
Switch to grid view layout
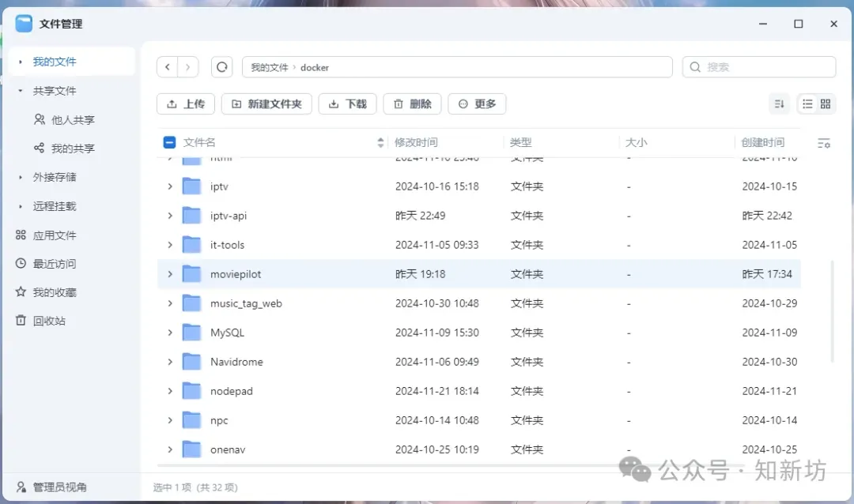point(826,104)
